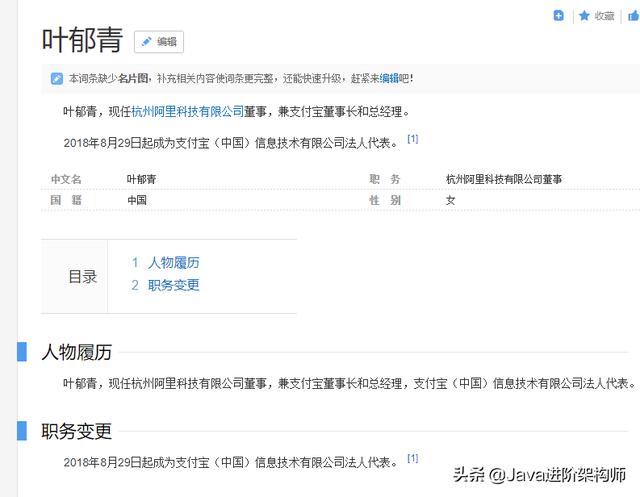Click the 人物履历 section heading
This screenshot has width=640, height=497.
[x=76, y=352]
